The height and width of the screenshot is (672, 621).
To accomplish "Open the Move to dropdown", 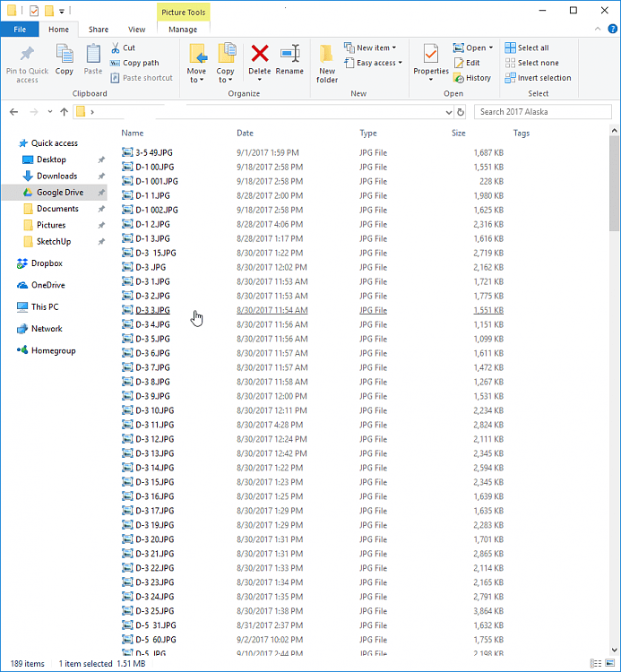I will [x=196, y=75].
